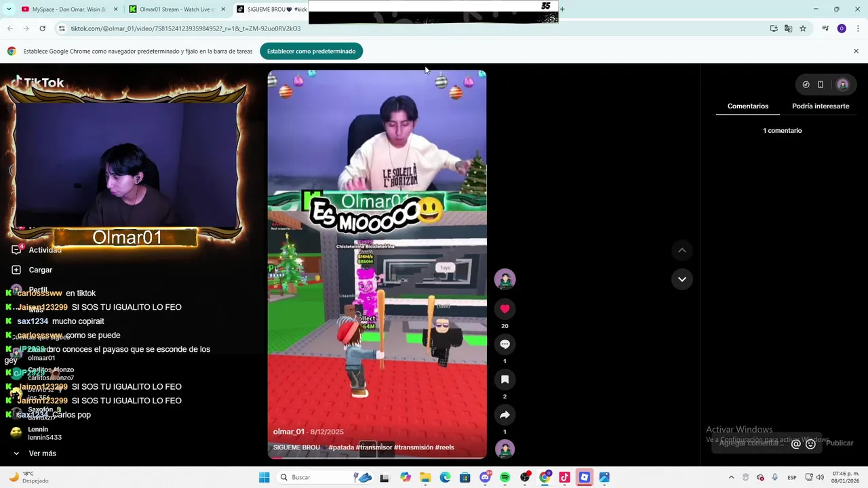Open Microsoft Store from taskbar
Screen dimensions: 868x488
[x=465, y=477]
